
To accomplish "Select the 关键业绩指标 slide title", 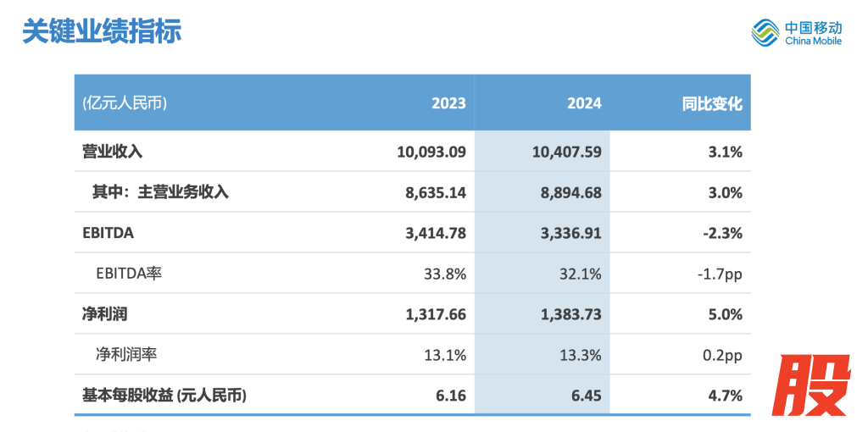I will click(x=101, y=30).
